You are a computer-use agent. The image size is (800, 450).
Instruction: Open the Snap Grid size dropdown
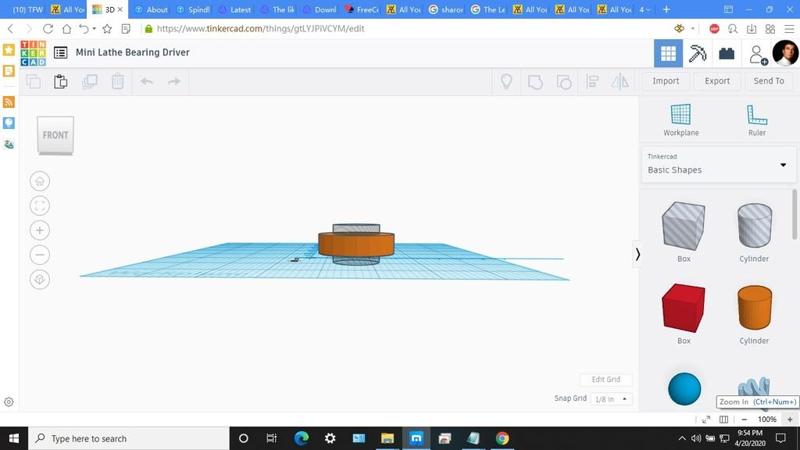(611, 399)
